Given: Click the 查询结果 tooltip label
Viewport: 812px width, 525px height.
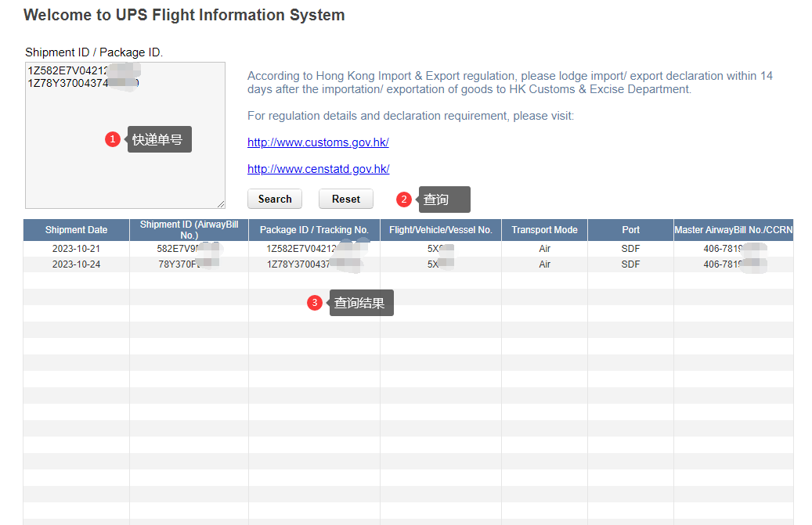Looking at the screenshot, I should coord(360,303).
